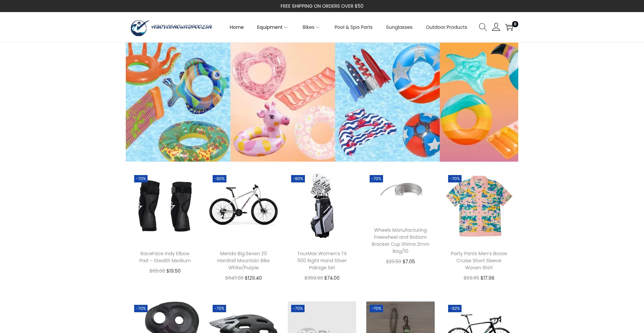This screenshot has height=333, width=644.
Task: Open the user account icon
Action: 496,27
